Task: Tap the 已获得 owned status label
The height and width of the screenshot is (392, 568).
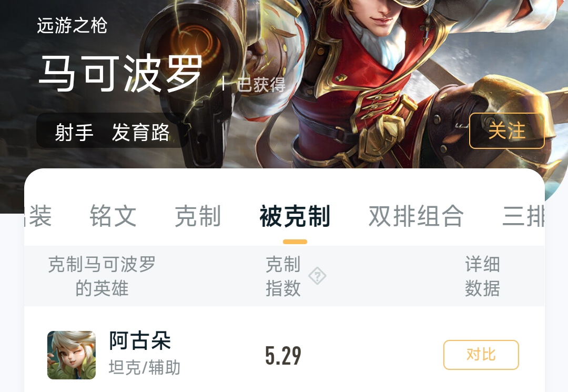Action: [261, 85]
